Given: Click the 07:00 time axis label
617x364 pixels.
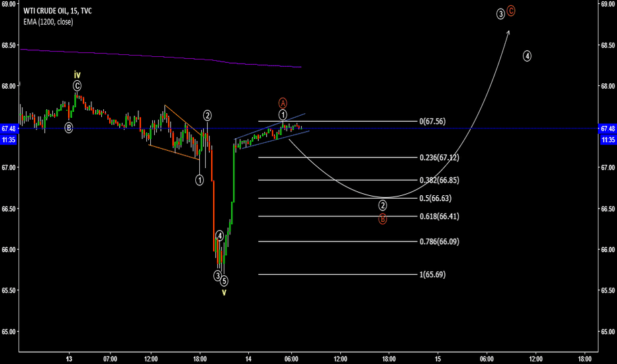Looking at the screenshot, I should tap(110, 359).
